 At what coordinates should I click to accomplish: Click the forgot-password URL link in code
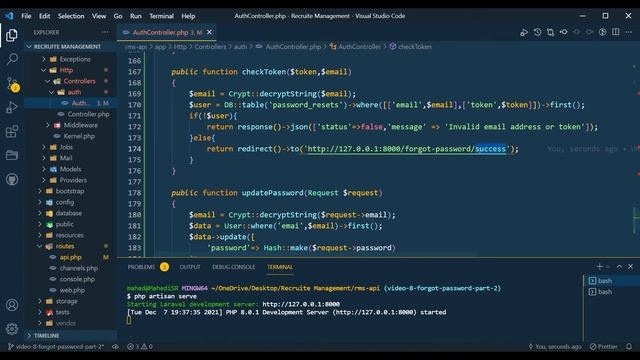[407, 149]
